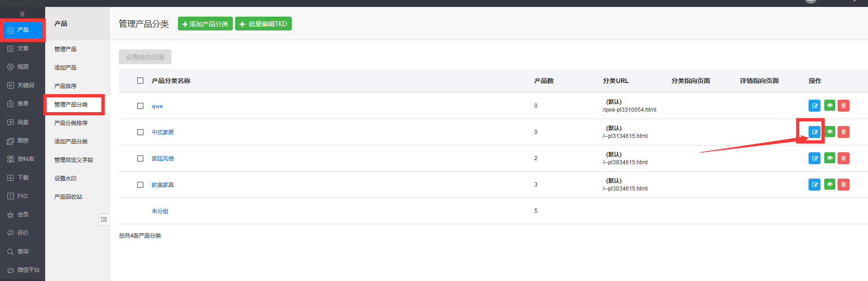Viewport: 868px width, 281px height.
Task: Open the 未分组 category link
Action: coord(160,211)
